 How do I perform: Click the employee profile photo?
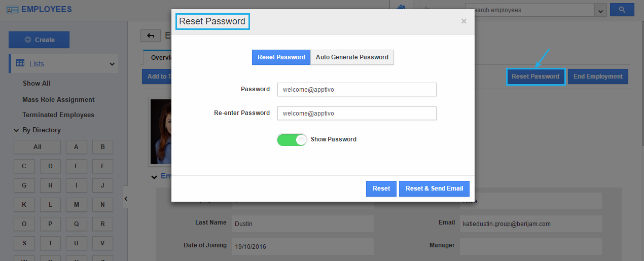161,131
